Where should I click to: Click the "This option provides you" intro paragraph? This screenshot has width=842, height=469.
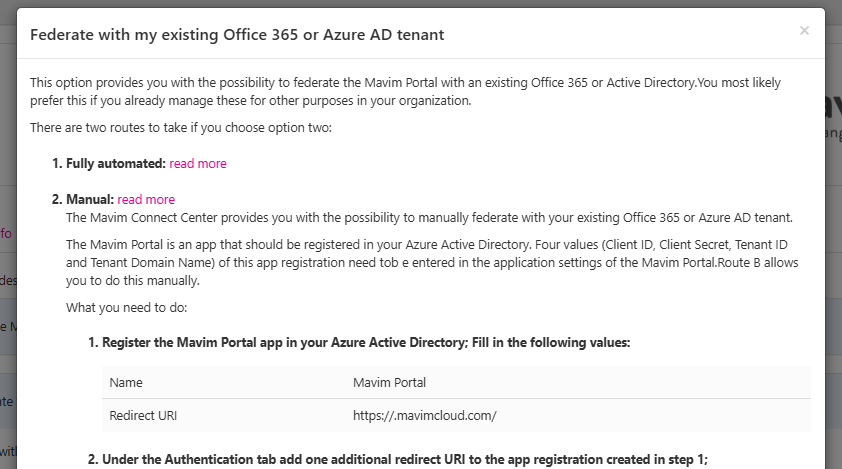[x=405, y=91]
